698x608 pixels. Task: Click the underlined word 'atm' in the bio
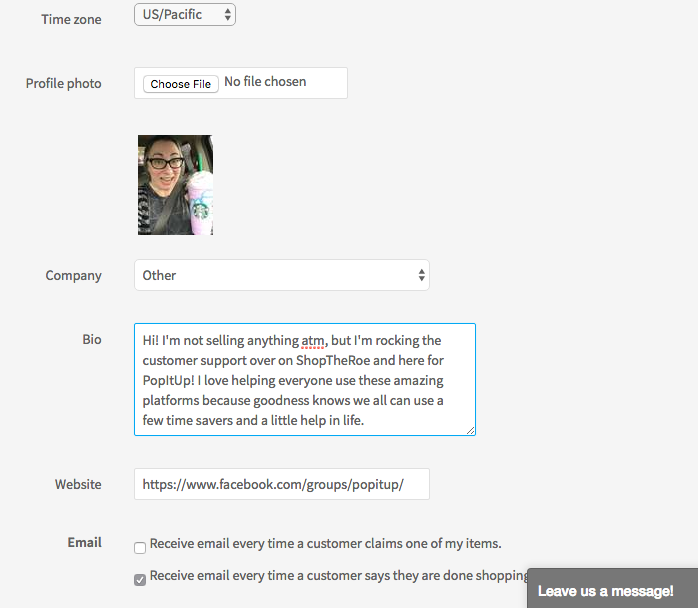(312, 341)
